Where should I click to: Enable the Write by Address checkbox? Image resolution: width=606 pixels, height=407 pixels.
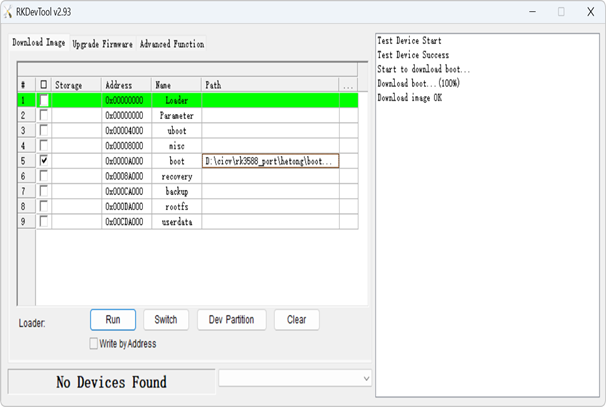click(x=95, y=344)
